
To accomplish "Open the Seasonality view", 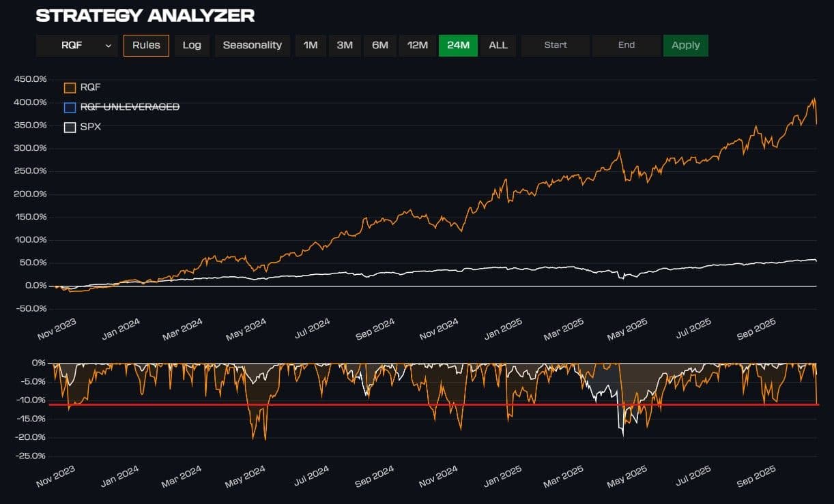I will pos(252,46).
